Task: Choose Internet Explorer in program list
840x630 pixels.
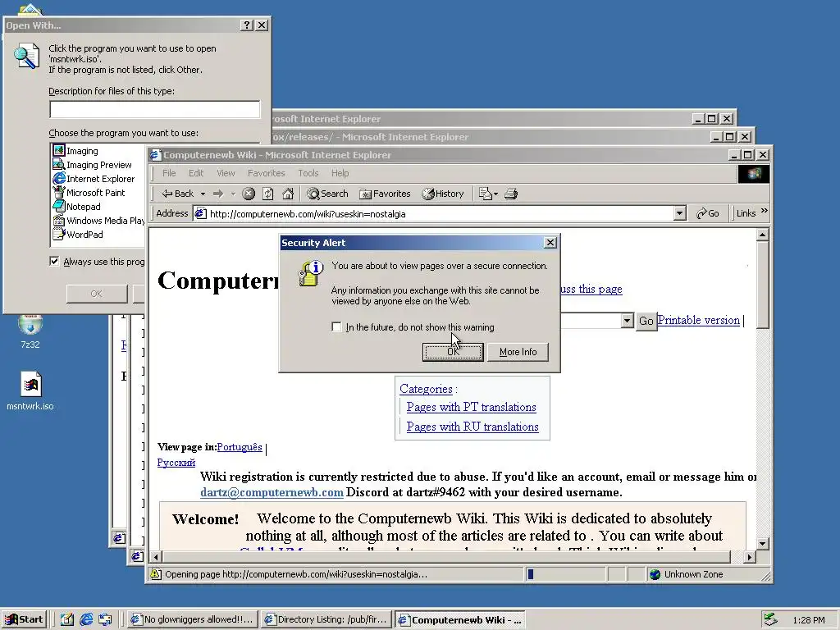Action: (x=94, y=178)
